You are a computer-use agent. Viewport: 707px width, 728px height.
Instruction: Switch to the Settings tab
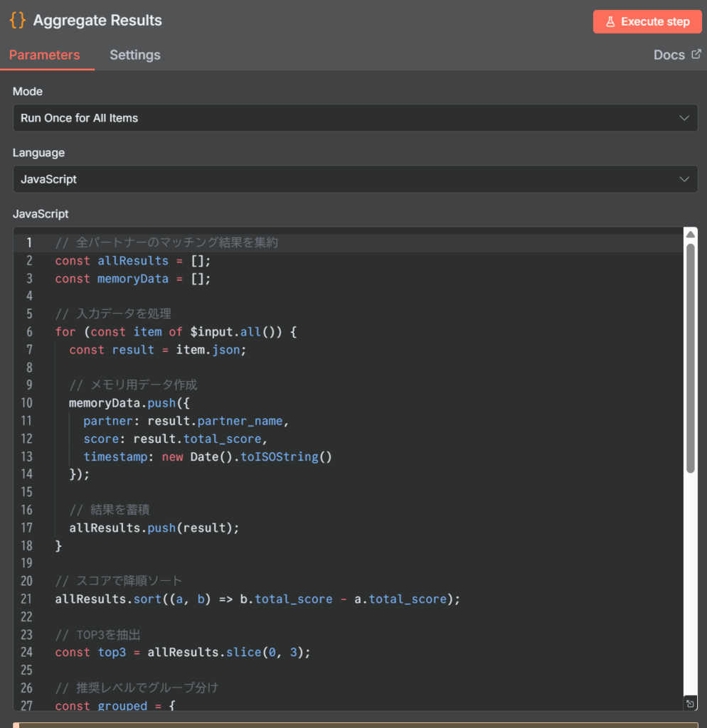134,55
